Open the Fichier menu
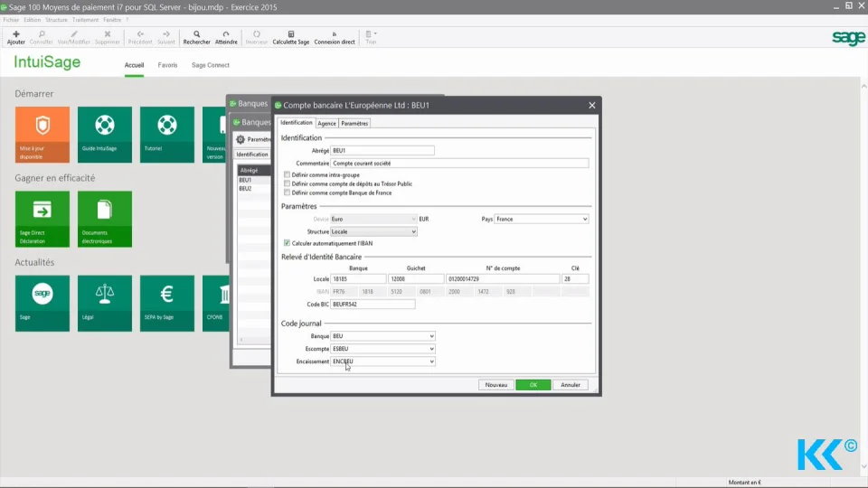 [11, 20]
